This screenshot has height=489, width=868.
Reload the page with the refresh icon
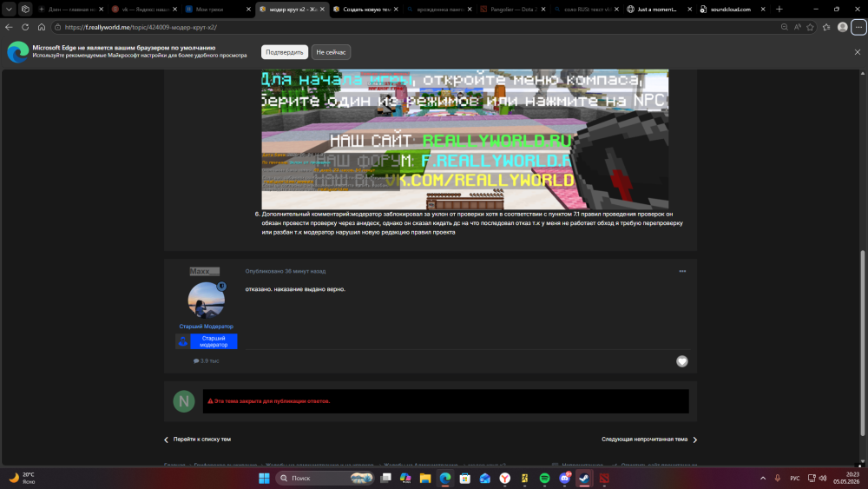point(25,27)
